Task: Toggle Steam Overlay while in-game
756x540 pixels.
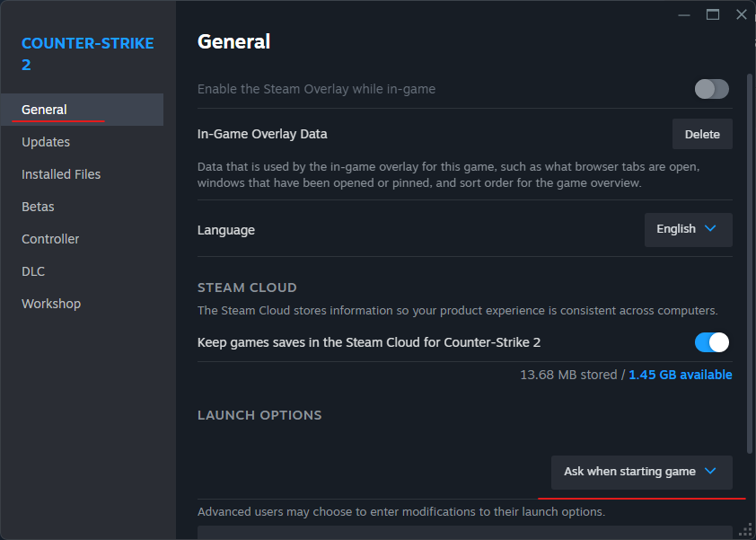Action: click(x=711, y=89)
